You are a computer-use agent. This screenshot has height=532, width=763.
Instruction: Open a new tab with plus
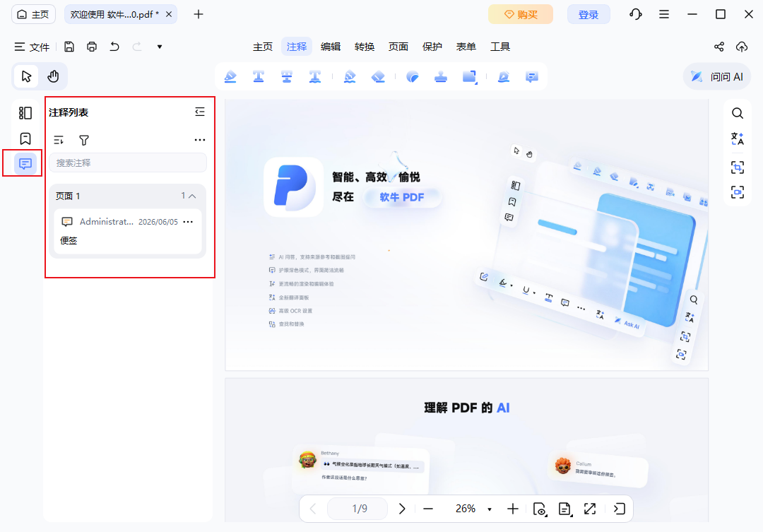coord(198,14)
